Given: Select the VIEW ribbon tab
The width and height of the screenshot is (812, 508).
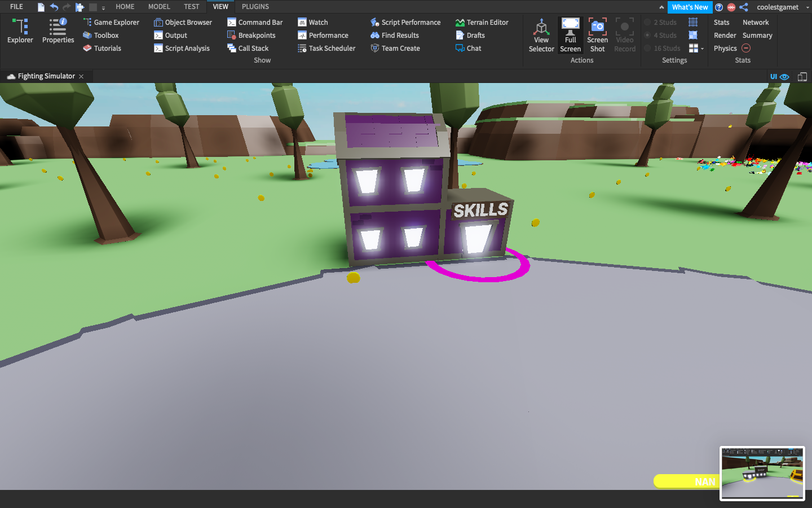Looking at the screenshot, I should (220, 7).
